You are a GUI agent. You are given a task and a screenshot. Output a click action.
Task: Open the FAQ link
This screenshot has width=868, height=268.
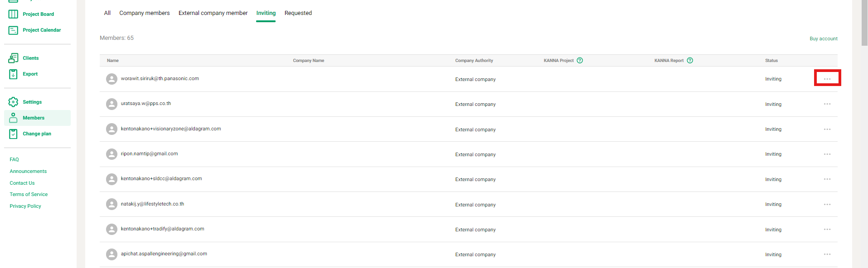click(15, 160)
